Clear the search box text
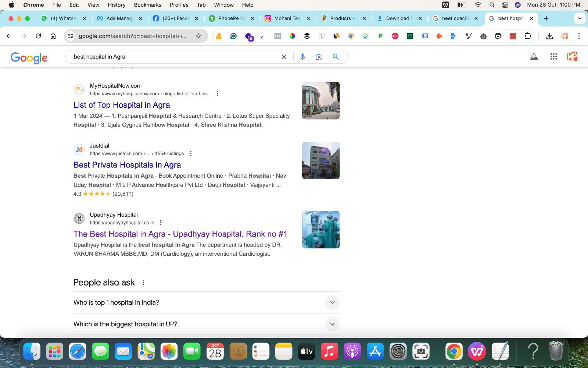 284,57
